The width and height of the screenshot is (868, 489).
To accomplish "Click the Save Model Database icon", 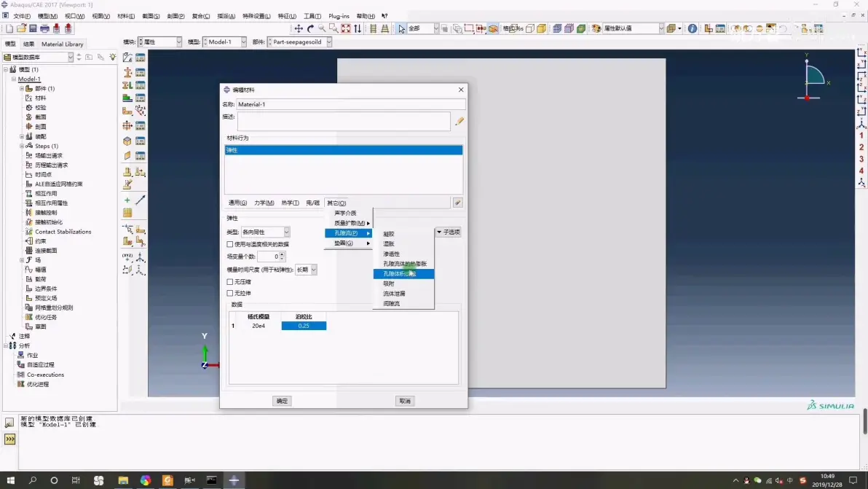I will (33, 28).
